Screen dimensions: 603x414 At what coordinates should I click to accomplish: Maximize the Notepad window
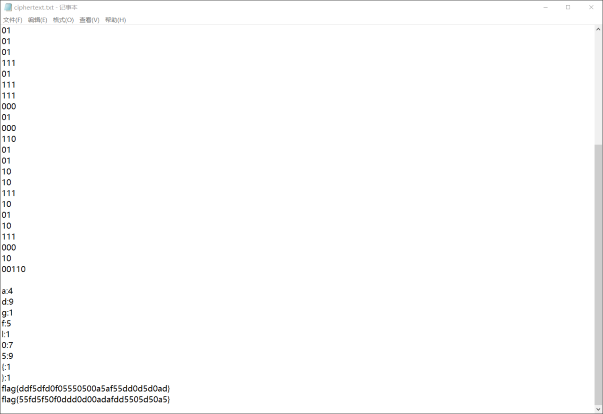(x=568, y=7)
